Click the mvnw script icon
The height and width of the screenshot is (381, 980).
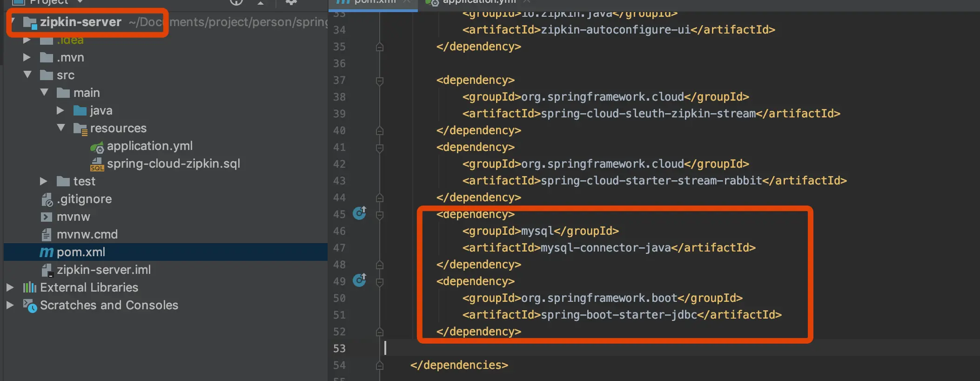[x=47, y=217]
